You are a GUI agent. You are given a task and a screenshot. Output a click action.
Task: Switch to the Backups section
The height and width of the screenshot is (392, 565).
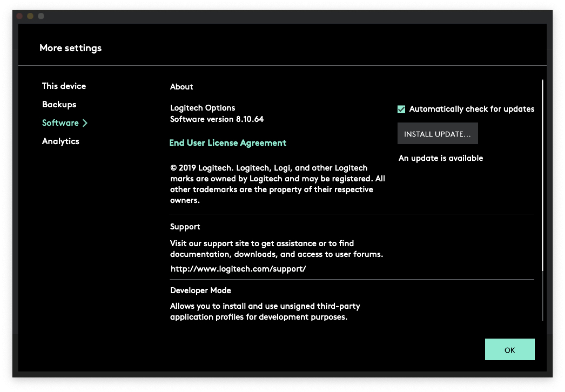coord(59,104)
